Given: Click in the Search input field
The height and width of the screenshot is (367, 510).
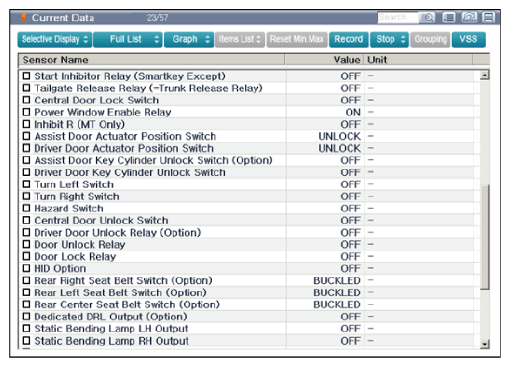Looking at the screenshot, I should click(x=398, y=17).
